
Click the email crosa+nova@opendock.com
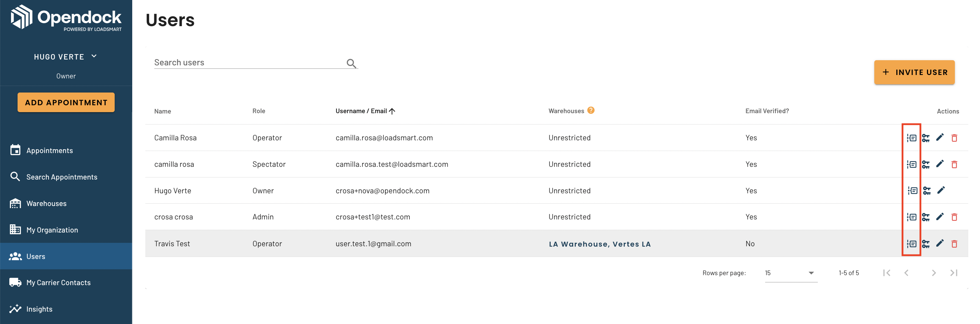382,191
